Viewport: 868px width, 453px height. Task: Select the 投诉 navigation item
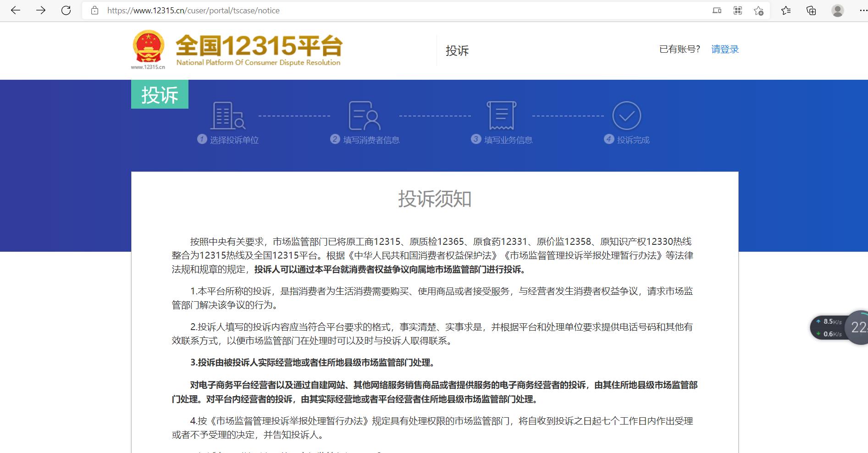458,50
